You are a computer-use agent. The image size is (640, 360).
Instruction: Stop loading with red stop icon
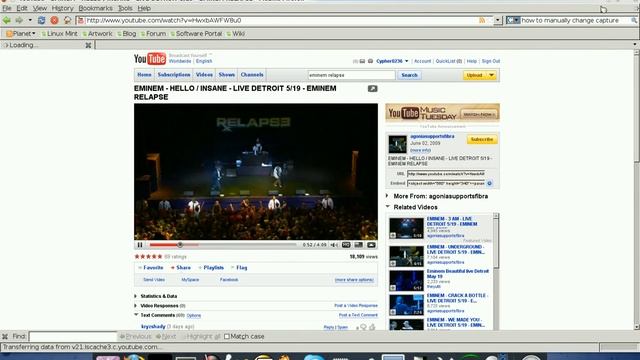pyautogui.click(x=54, y=20)
